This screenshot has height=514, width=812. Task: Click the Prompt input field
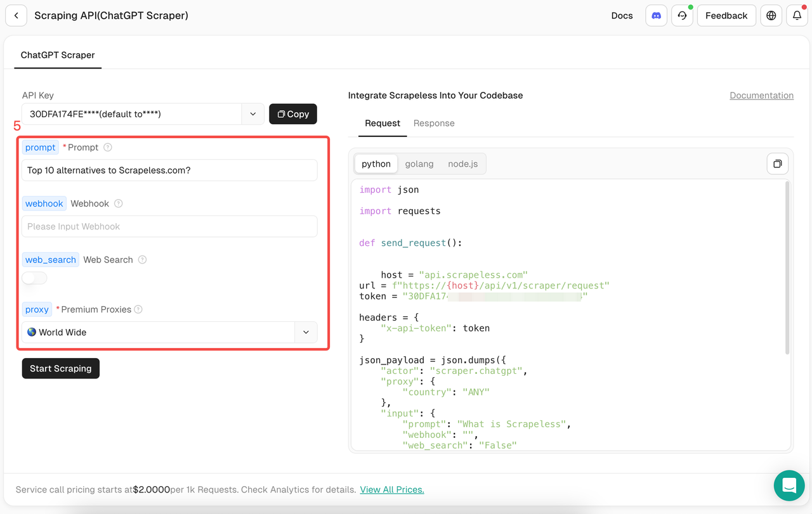pyautogui.click(x=169, y=170)
